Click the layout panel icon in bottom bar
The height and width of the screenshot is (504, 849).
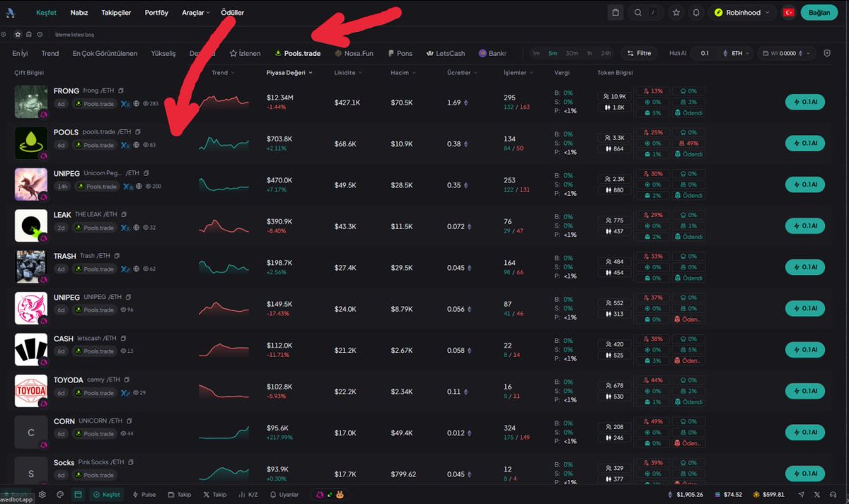tap(78, 495)
